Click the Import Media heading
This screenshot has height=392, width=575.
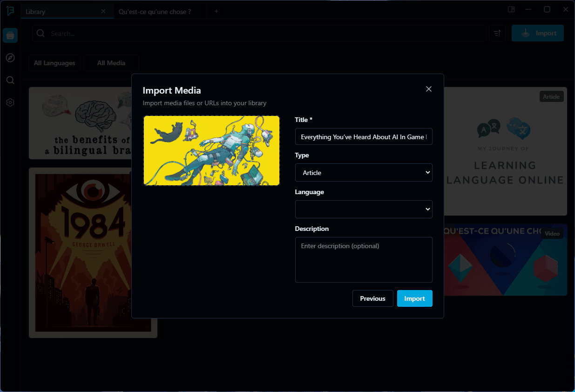pyautogui.click(x=172, y=90)
